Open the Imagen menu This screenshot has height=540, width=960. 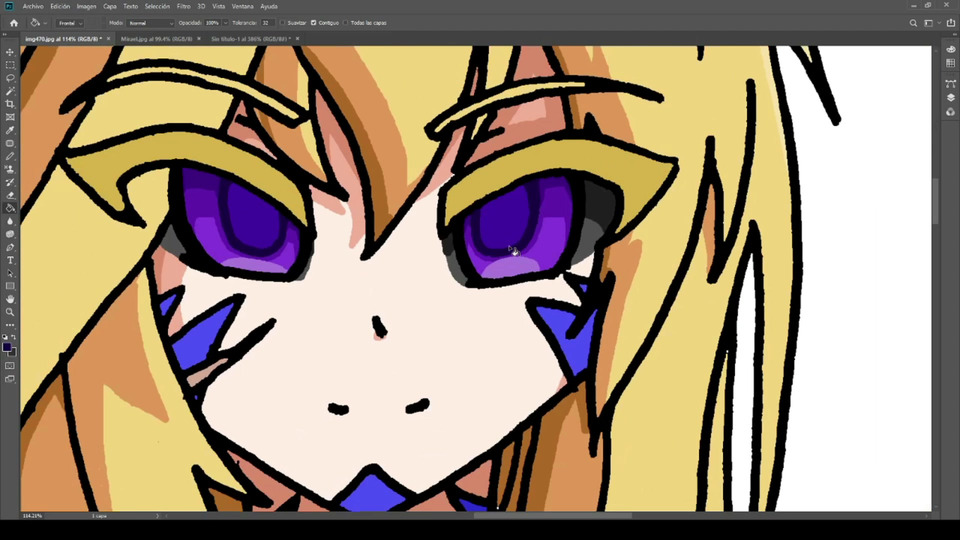[86, 6]
